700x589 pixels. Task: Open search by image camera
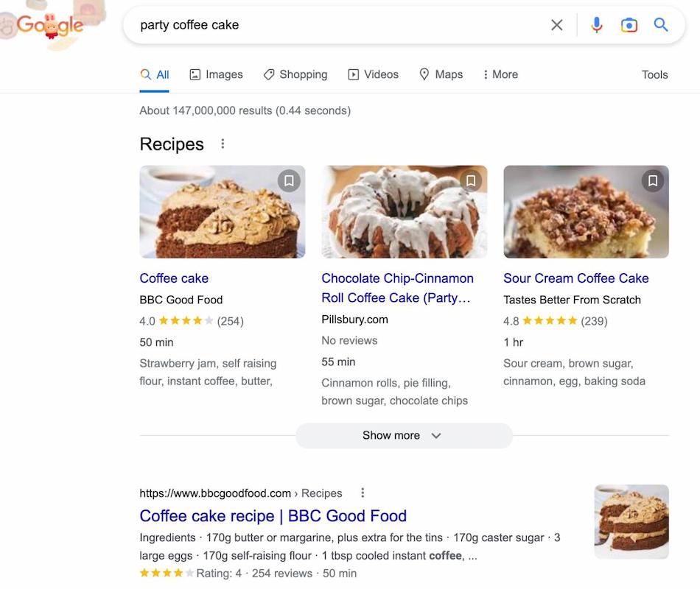[x=629, y=25]
